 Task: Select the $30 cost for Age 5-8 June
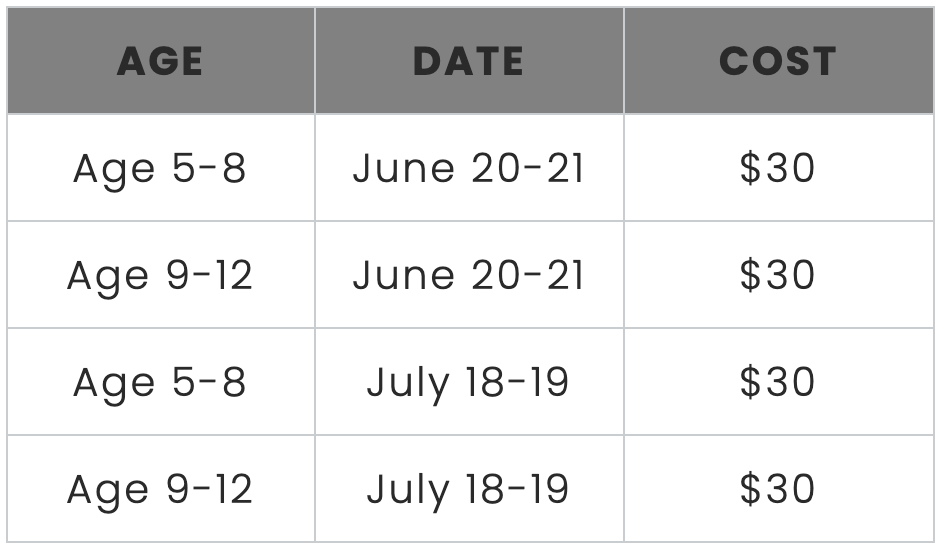click(x=778, y=168)
